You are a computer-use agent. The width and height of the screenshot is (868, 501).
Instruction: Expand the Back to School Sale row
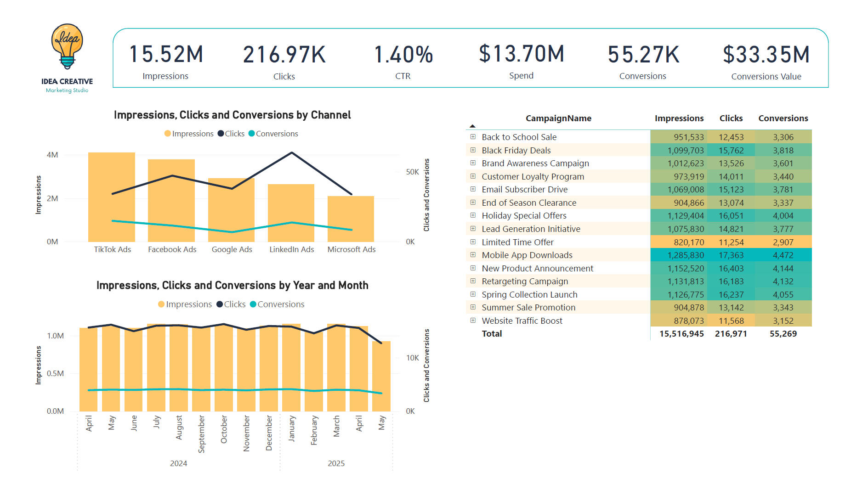click(473, 137)
